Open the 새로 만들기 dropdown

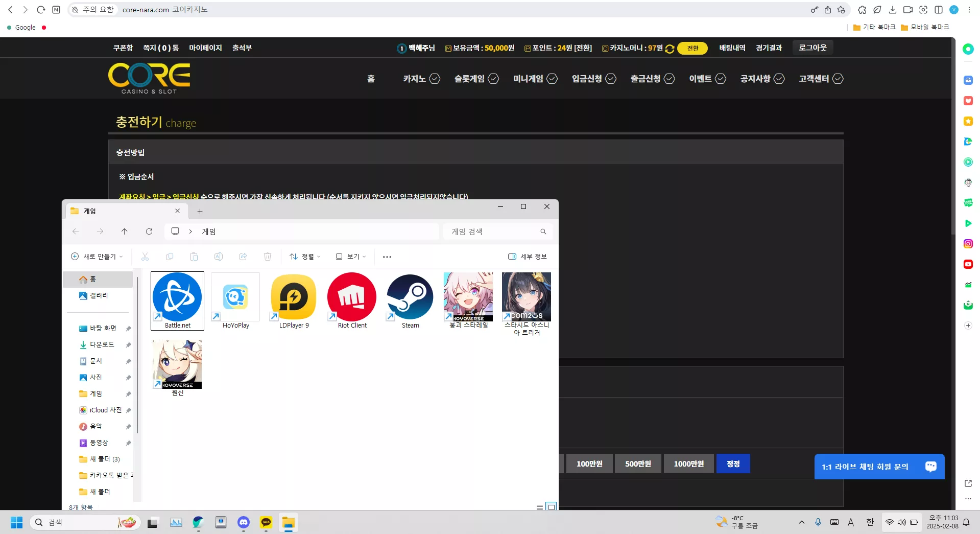(x=97, y=257)
